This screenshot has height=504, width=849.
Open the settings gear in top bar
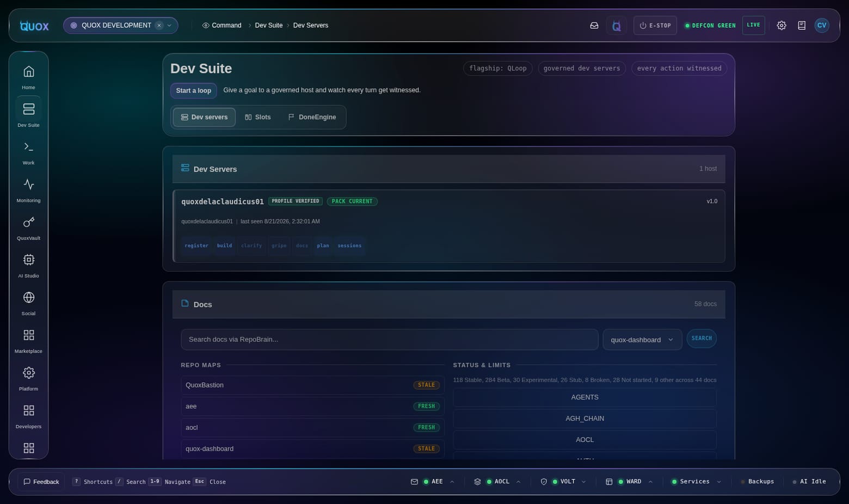click(x=782, y=26)
